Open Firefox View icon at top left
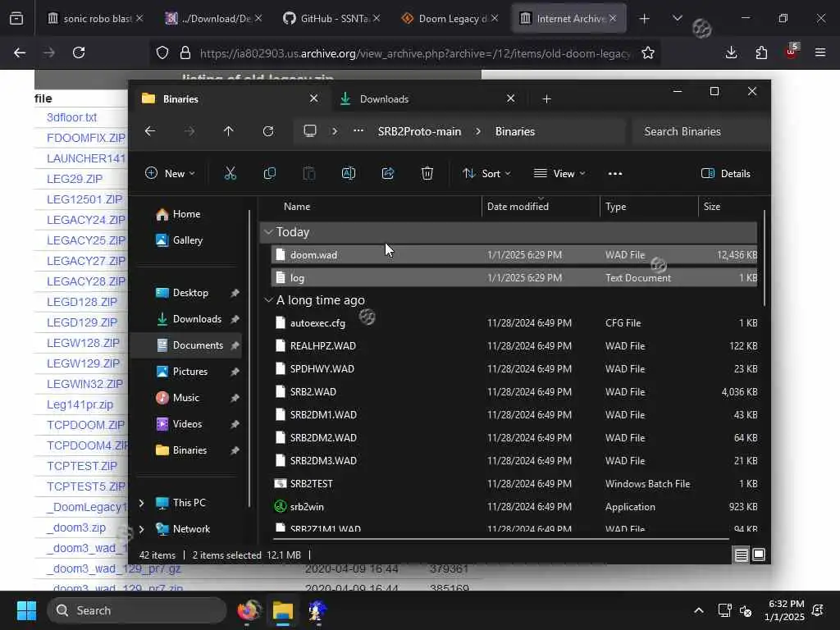Image resolution: width=840 pixels, height=630 pixels. 16,19
